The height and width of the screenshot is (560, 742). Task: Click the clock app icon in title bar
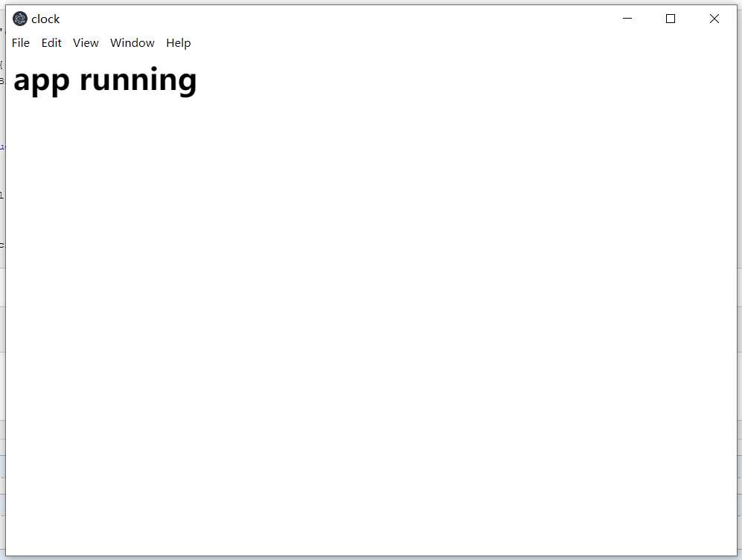click(x=20, y=19)
